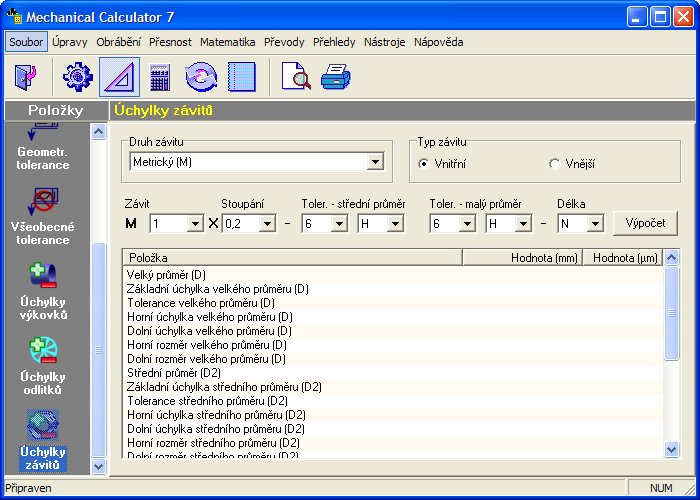Open the Obrábění menu
Viewport: 700px width, 500px height.
click(x=118, y=42)
